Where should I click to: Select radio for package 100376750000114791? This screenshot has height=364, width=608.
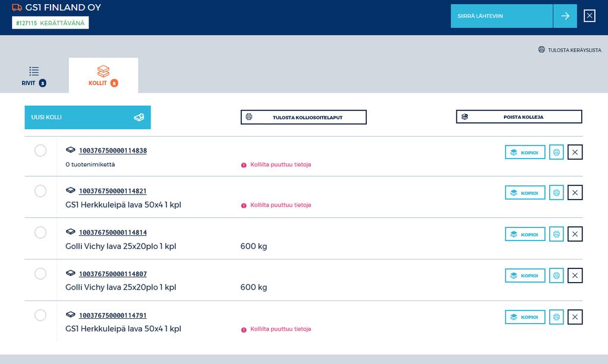tap(40, 315)
